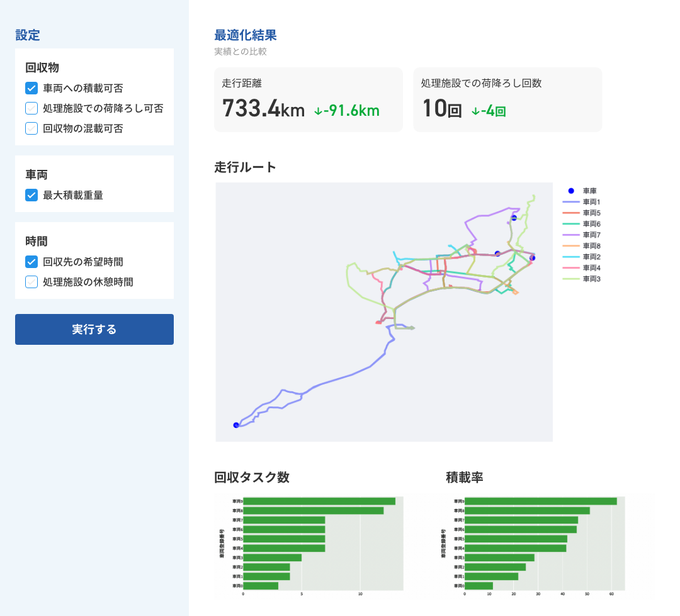Image resolution: width=680 pixels, height=616 pixels.
Task: Hide 車両3 route via legend
Action: 581,279
